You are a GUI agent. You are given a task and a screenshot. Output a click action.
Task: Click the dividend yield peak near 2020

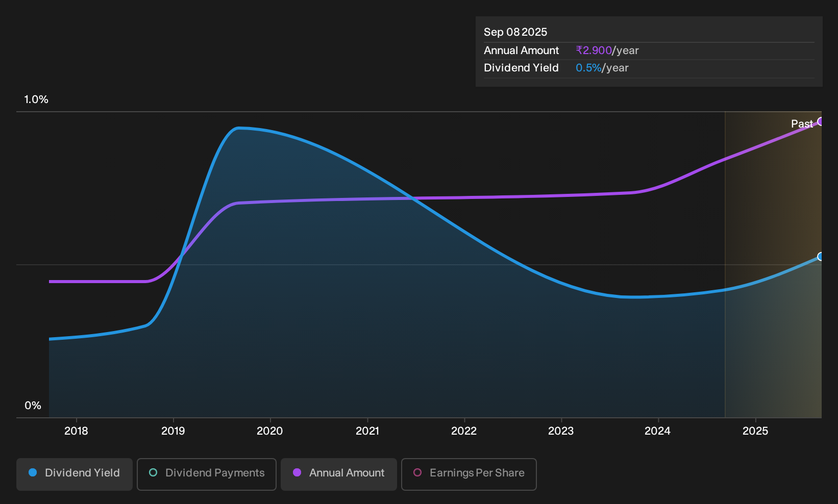click(x=239, y=128)
